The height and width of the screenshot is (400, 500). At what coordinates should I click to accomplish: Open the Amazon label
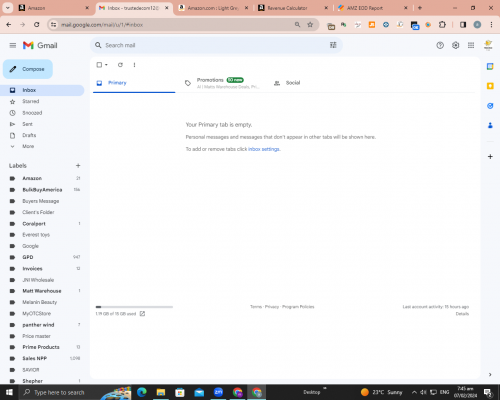32,178
